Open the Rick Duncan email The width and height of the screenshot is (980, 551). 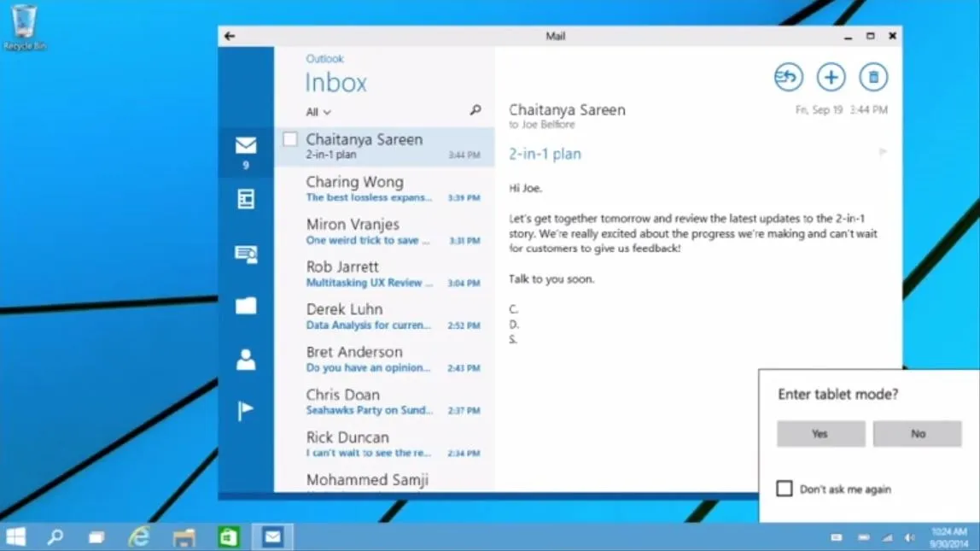[x=384, y=443]
